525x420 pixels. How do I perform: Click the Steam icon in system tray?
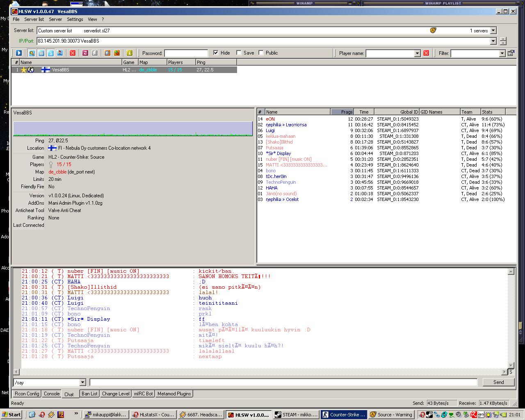click(x=429, y=415)
